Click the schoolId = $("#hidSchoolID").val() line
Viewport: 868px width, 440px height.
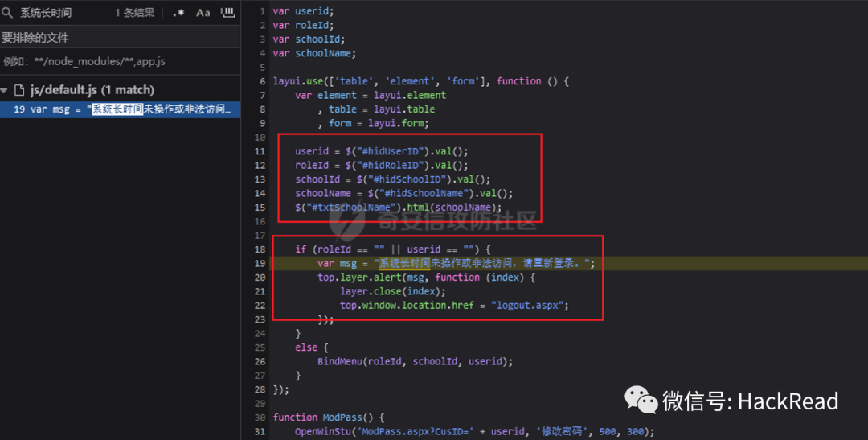393,179
